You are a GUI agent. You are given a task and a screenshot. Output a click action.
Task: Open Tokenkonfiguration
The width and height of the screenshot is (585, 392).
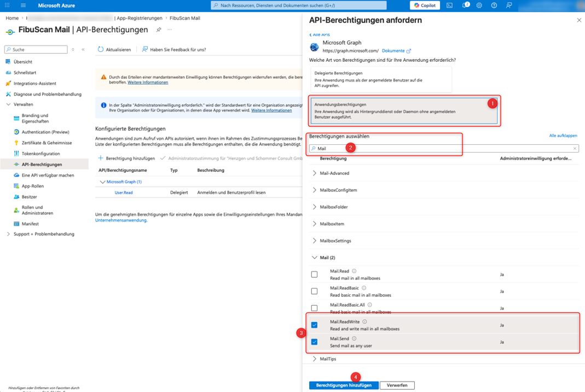point(40,154)
